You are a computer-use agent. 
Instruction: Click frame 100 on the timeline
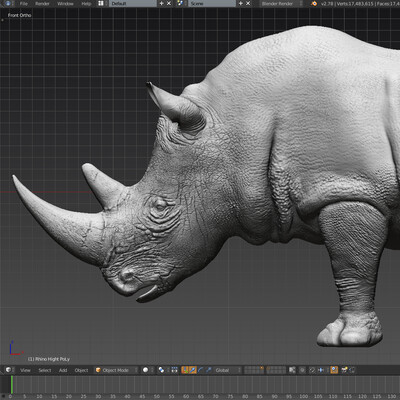click(x=303, y=397)
